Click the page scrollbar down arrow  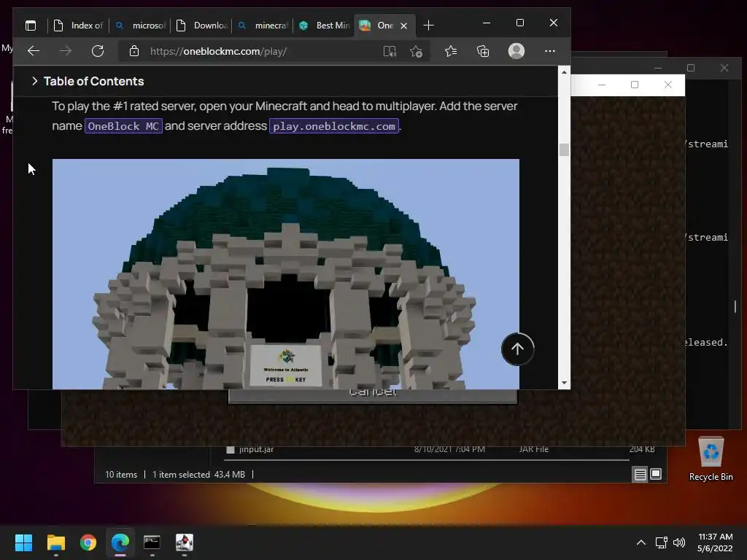click(564, 383)
